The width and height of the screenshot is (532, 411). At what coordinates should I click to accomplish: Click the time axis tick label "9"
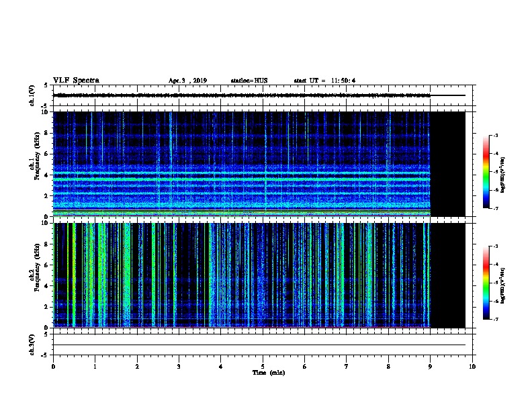pyautogui.click(x=430, y=367)
